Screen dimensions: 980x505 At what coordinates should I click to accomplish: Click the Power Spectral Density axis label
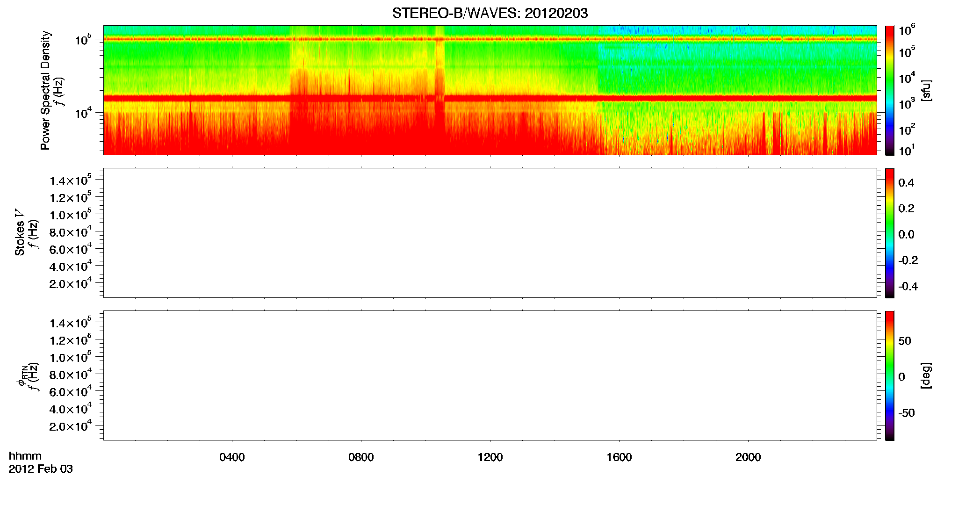click(x=45, y=90)
